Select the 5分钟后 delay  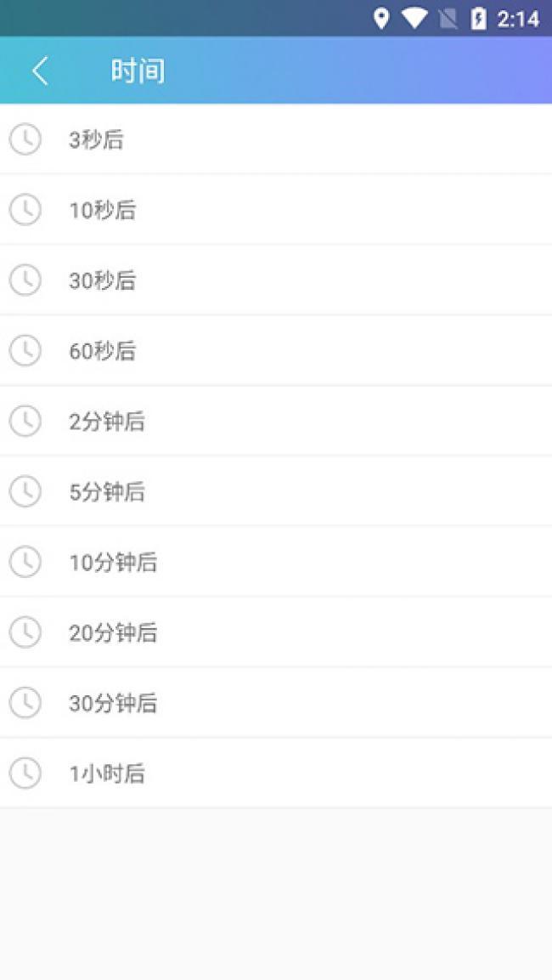(107, 491)
